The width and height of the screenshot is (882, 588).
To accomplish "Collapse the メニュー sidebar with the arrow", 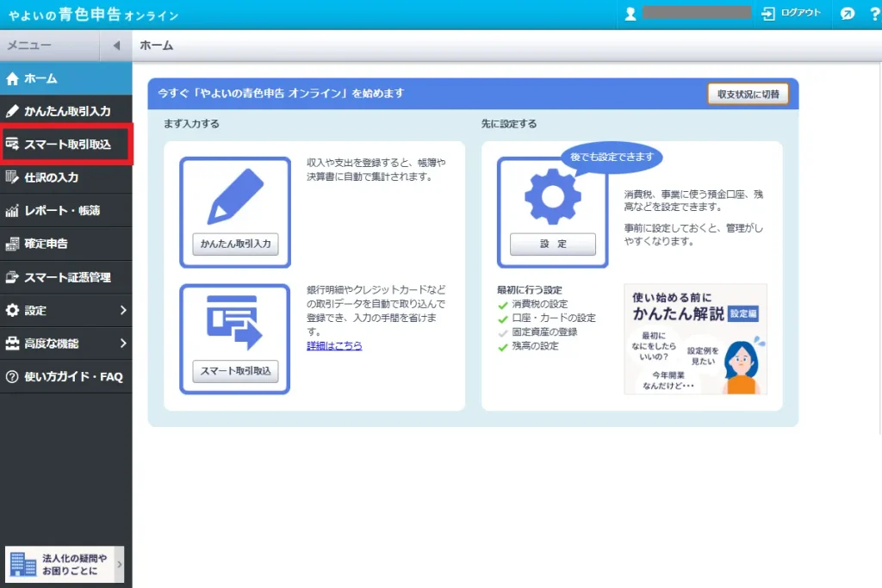I will [x=116, y=46].
